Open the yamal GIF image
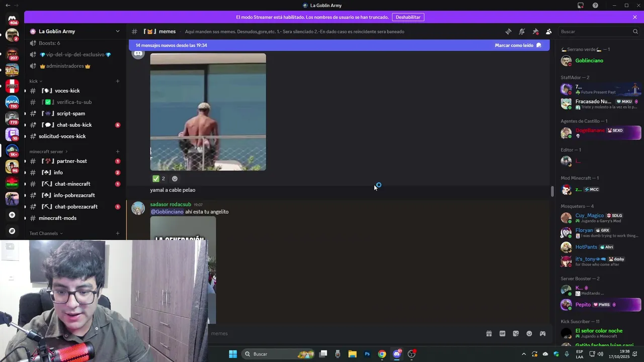Image resolution: width=644 pixels, height=362 pixels. click(208, 112)
